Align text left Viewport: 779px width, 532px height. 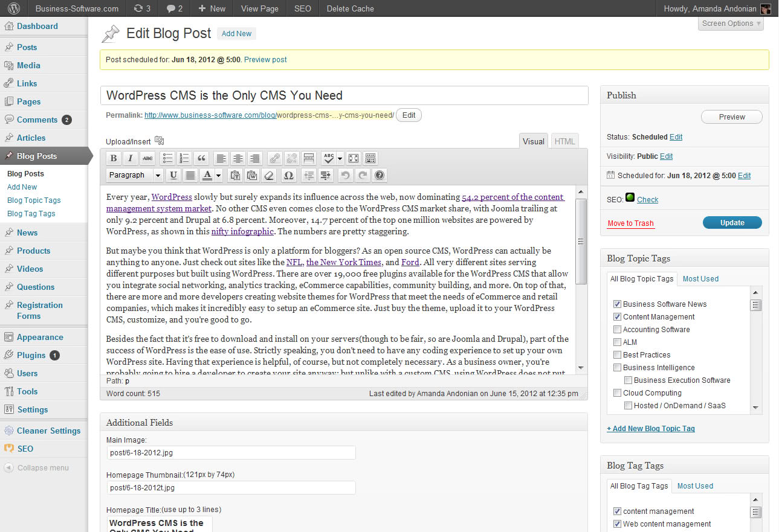coord(221,158)
